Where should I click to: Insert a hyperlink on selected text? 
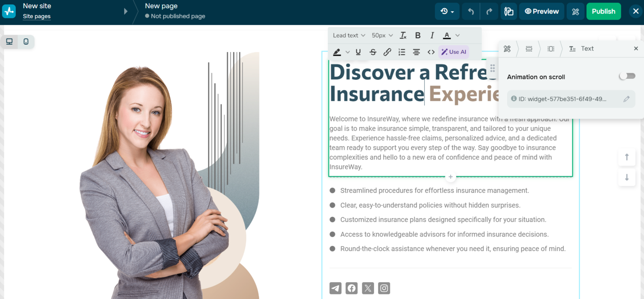[x=387, y=52]
